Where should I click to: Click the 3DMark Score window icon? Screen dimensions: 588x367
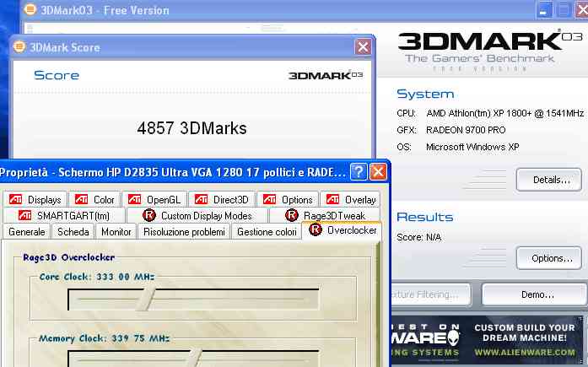click(19, 47)
